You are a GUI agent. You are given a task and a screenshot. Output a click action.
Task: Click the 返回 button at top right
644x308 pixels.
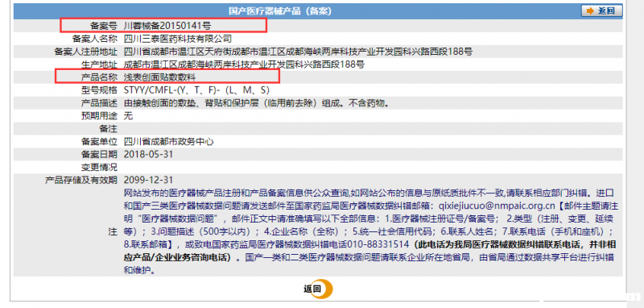pos(601,11)
